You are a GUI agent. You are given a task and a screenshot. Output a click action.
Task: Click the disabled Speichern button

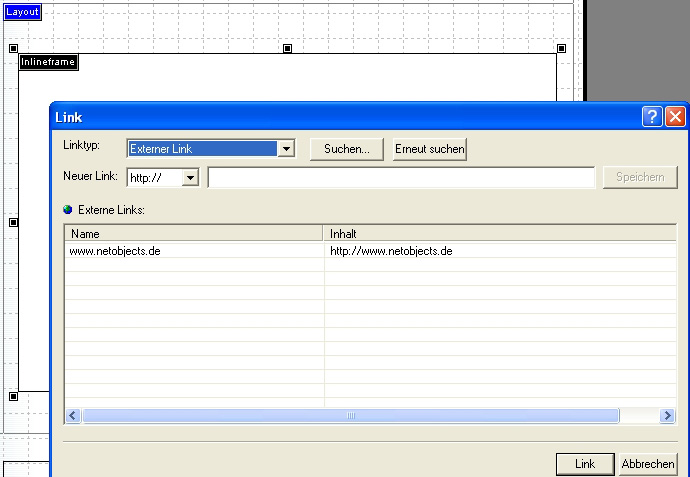(639, 177)
